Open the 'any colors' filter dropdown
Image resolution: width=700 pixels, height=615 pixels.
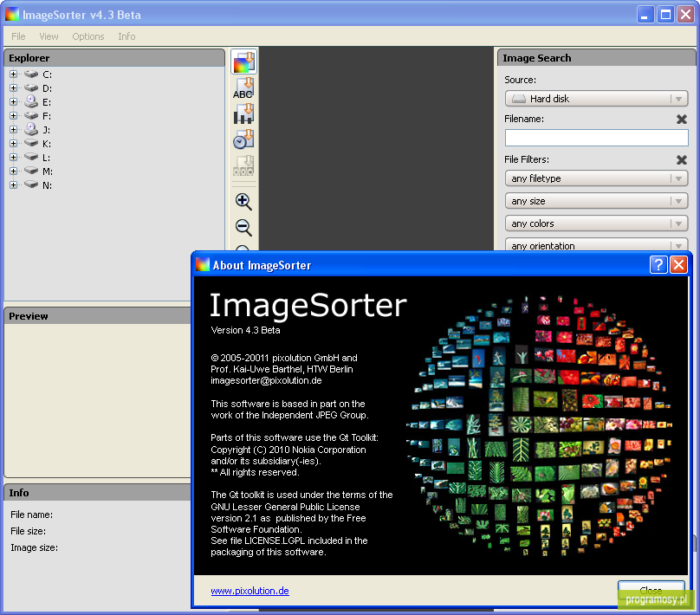pyautogui.click(x=596, y=223)
